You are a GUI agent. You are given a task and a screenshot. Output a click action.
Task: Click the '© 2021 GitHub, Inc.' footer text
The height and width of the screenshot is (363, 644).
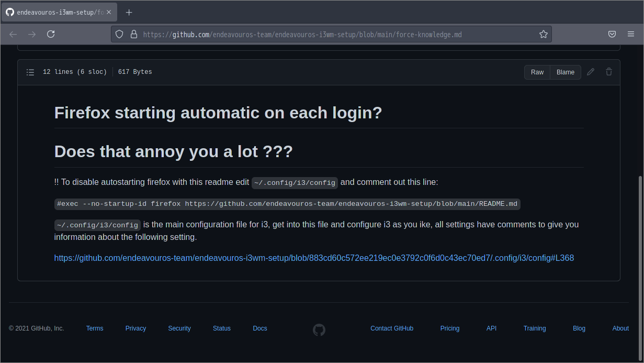pyautogui.click(x=37, y=328)
